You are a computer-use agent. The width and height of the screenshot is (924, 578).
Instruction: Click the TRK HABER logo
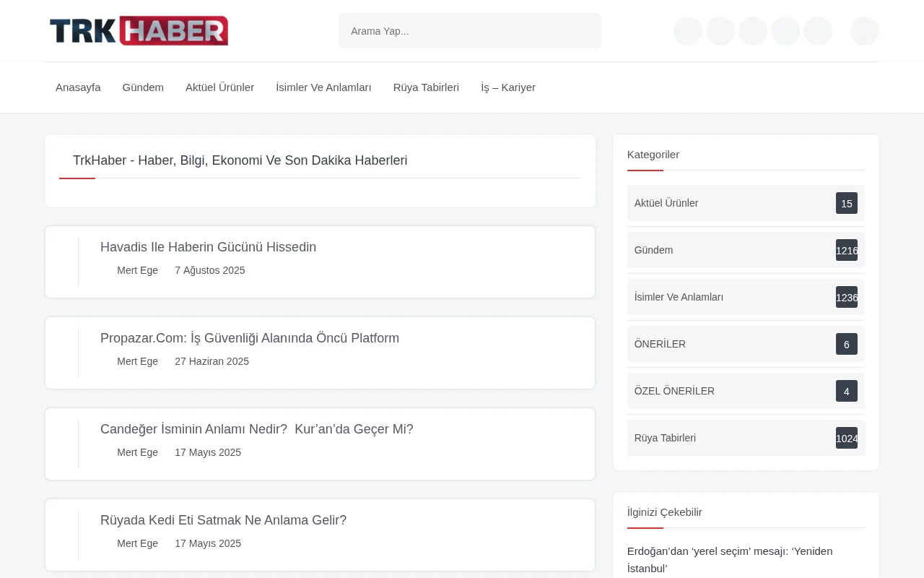point(138,30)
